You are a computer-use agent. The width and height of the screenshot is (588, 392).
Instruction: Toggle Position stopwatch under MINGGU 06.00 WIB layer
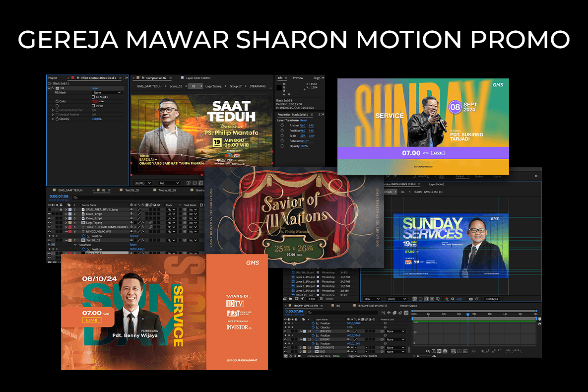coord(84,236)
